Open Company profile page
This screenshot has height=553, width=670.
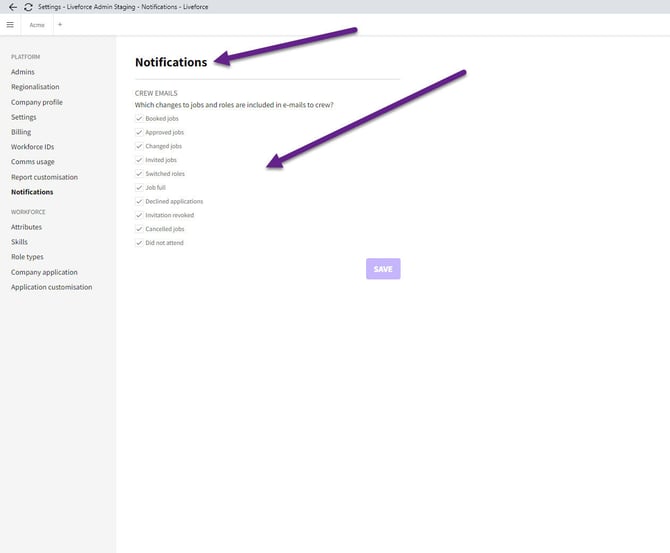tap(37, 102)
